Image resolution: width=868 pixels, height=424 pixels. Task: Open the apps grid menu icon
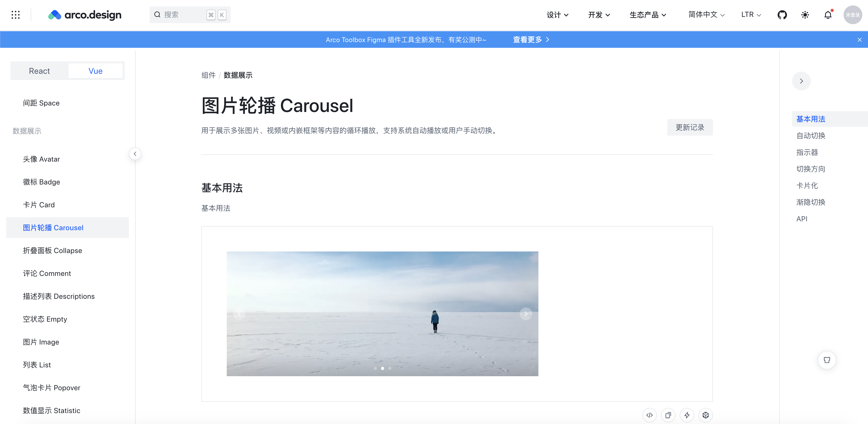16,15
